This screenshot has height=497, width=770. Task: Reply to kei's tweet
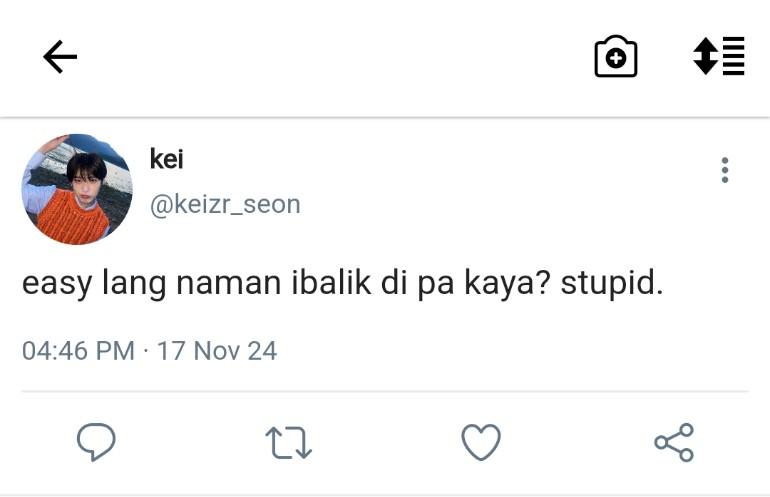[96, 441]
